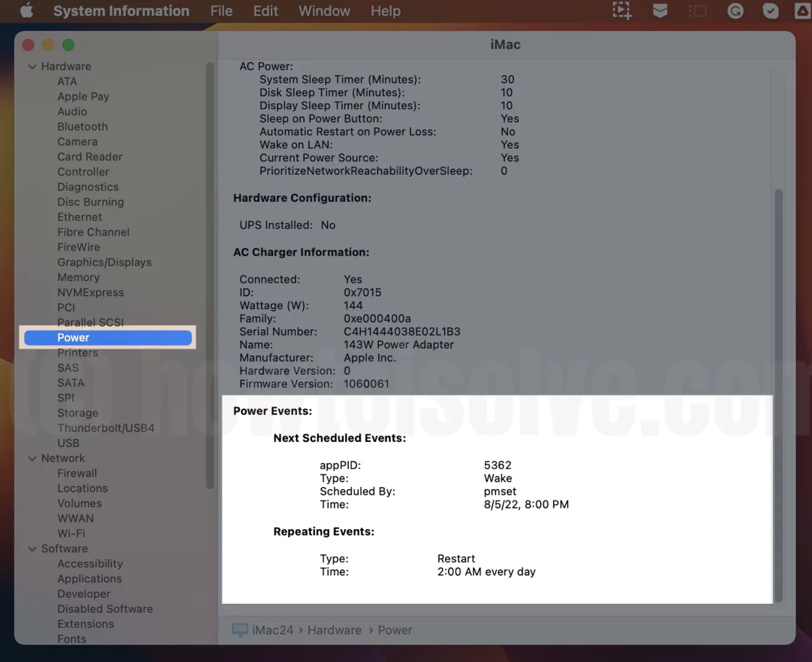The height and width of the screenshot is (662, 812).
Task: Select WWAN under Network
Action: (x=75, y=518)
